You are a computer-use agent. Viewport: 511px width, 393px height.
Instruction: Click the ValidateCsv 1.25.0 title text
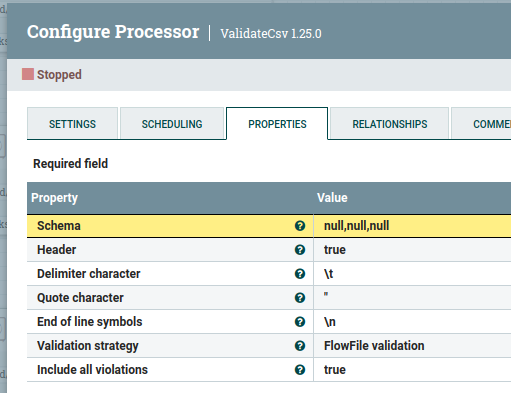point(271,34)
